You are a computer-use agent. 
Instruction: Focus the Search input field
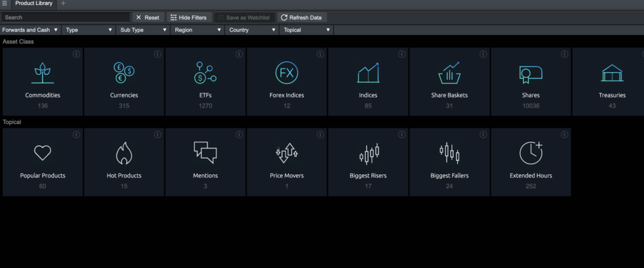click(x=65, y=18)
